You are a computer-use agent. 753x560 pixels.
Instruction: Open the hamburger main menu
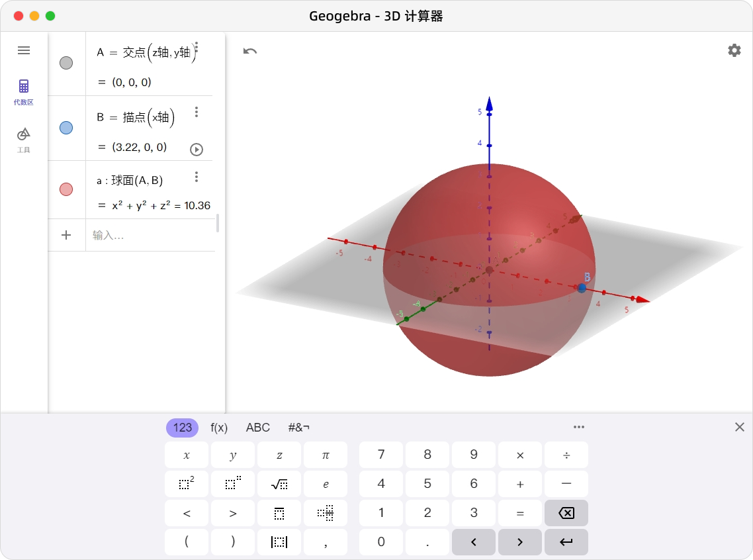pos(24,50)
